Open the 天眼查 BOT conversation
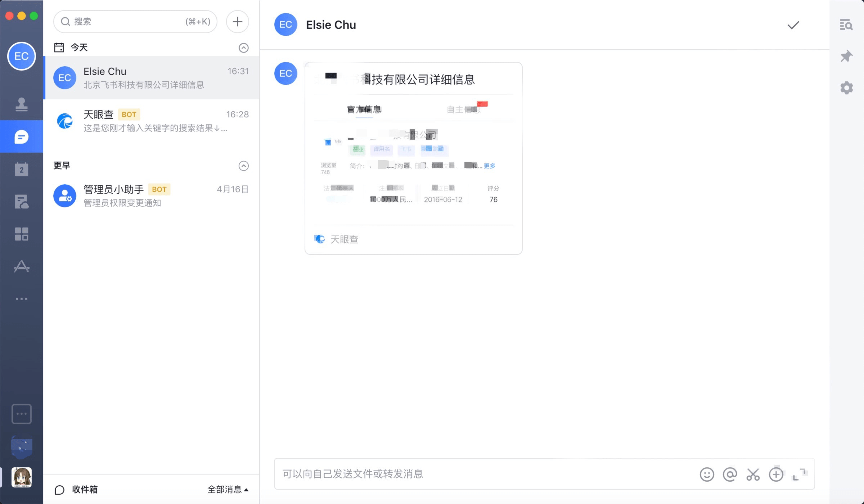 (x=152, y=121)
